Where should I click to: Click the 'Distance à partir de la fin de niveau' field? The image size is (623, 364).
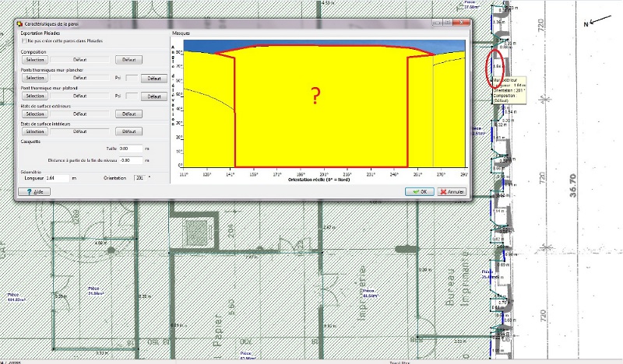tap(130, 160)
